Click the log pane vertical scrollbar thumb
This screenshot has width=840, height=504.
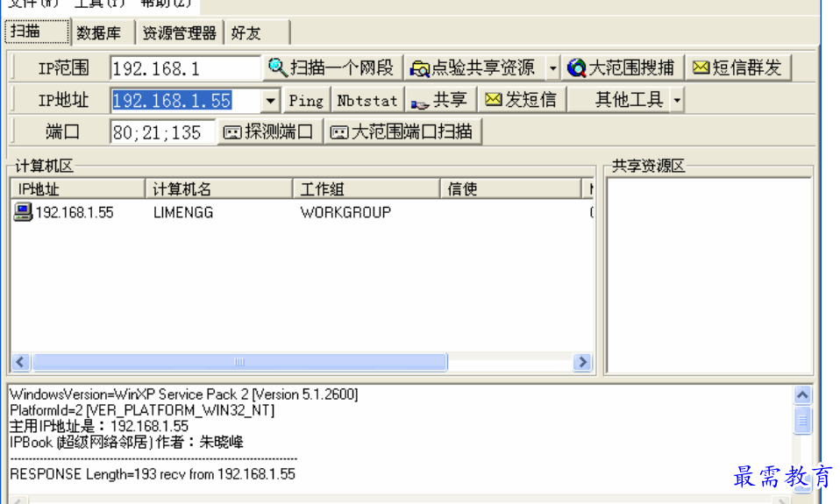coord(802,421)
